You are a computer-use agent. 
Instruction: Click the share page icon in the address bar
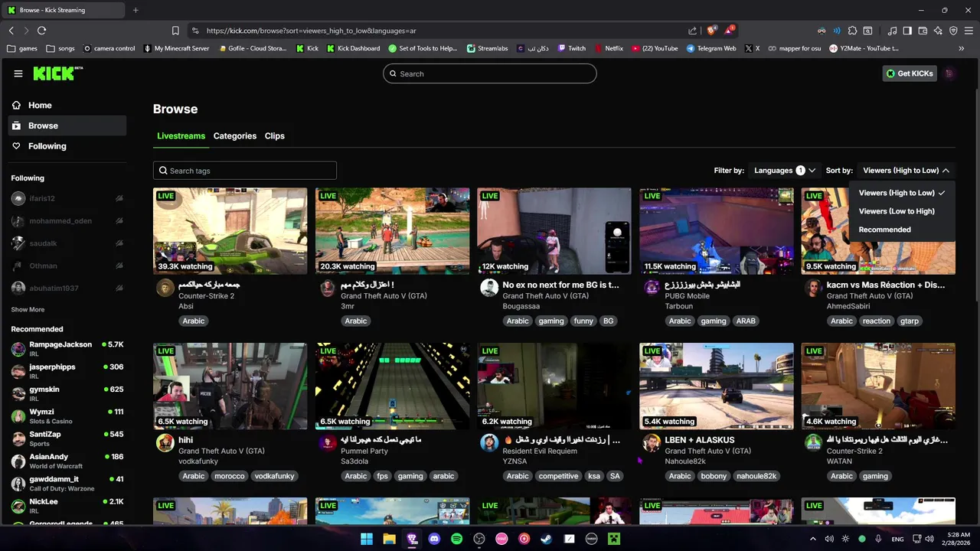(693, 31)
